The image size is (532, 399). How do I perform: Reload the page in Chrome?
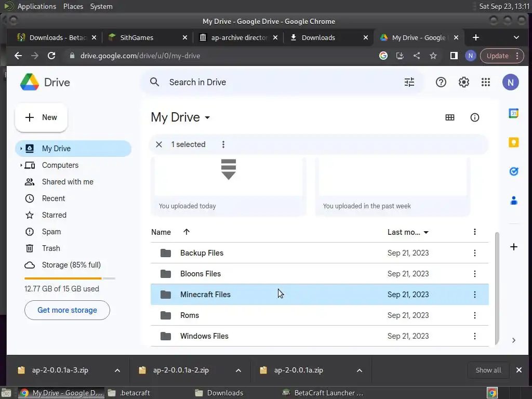point(51,56)
